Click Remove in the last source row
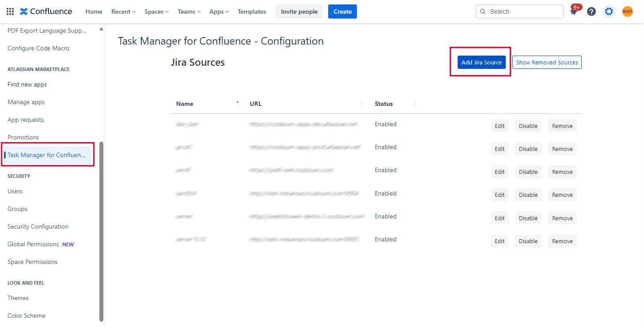 click(x=562, y=241)
